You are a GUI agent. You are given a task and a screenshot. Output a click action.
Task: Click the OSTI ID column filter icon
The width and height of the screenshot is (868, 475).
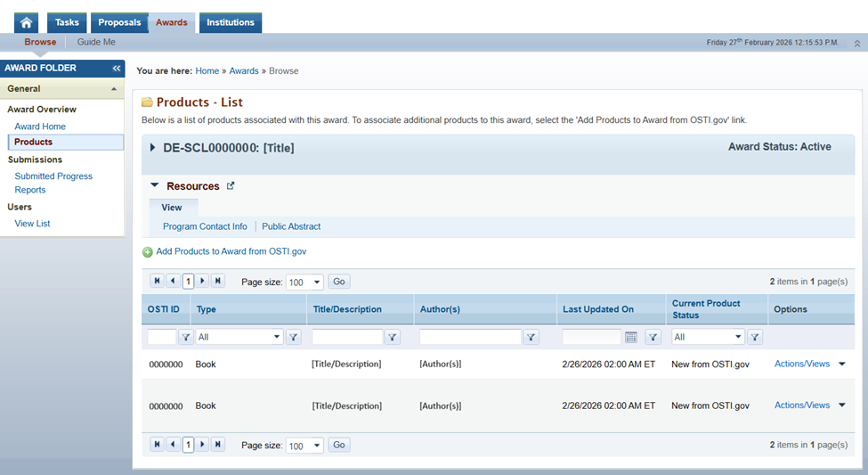(x=185, y=337)
